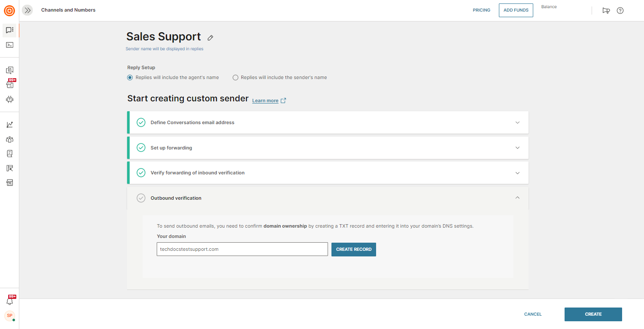644x329 pixels.
Task: Open the help question mark icon
Action: [x=620, y=11]
